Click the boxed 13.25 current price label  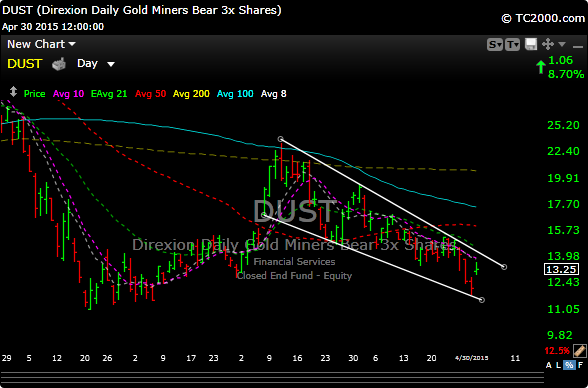pyautogui.click(x=561, y=269)
